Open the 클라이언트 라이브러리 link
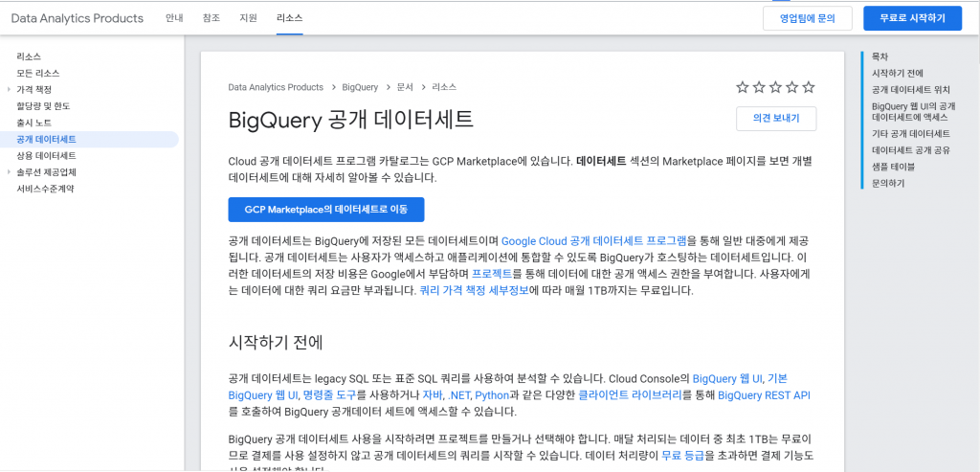Screen dimensions: 980x472 point(631,395)
